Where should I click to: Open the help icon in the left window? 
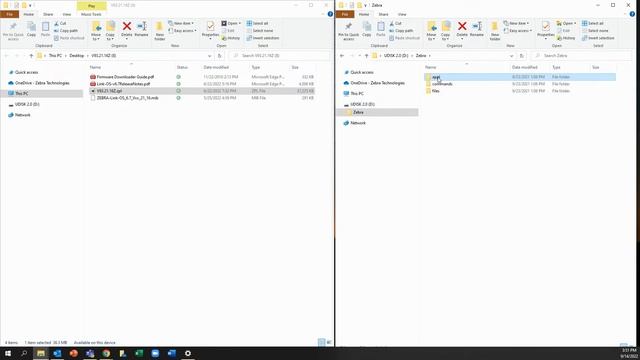tap(330, 14)
